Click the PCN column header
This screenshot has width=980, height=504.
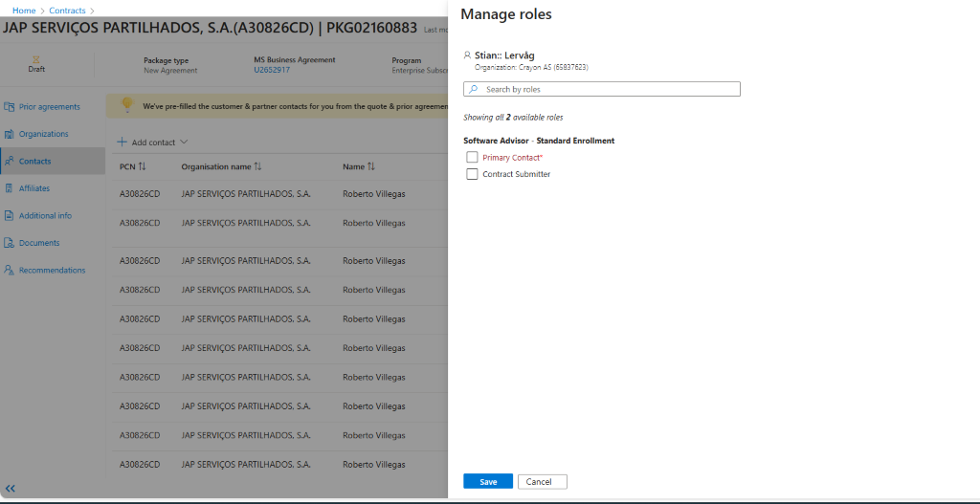(x=128, y=166)
